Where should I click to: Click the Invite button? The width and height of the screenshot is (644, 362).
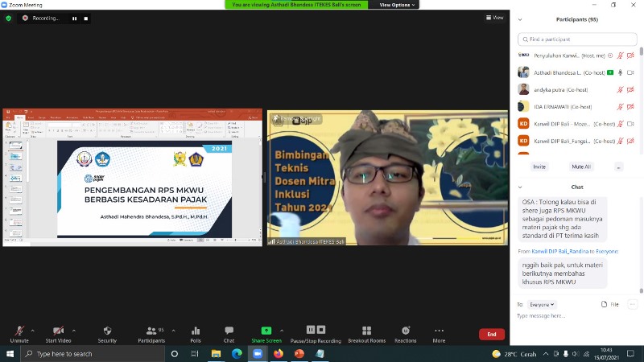pyautogui.click(x=539, y=167)
